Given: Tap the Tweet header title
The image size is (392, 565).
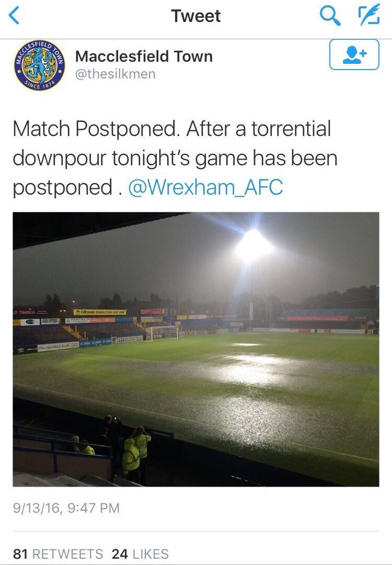Looking at the screenshot, I should tap(196, 16).
